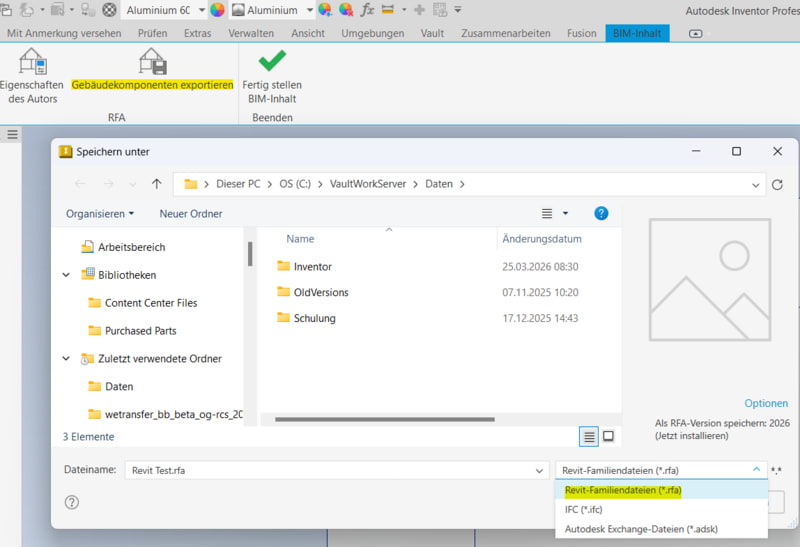Open the color wheel appearance icon
800x547 pixels.
coord(217,10)
